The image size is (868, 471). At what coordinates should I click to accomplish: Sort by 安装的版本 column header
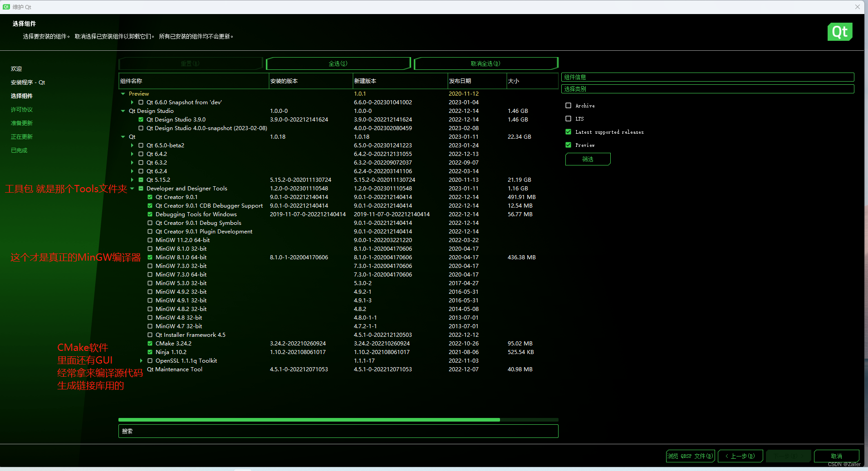tap(311, 81)
